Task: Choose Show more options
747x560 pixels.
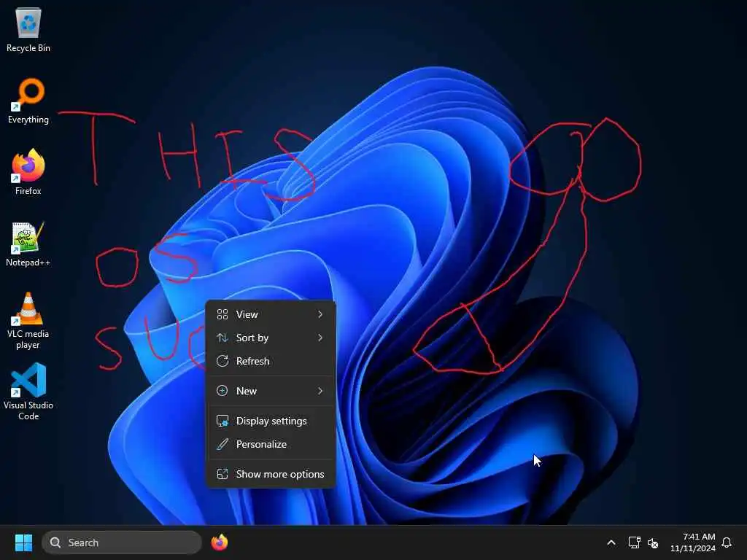Action: click(271, 474)
